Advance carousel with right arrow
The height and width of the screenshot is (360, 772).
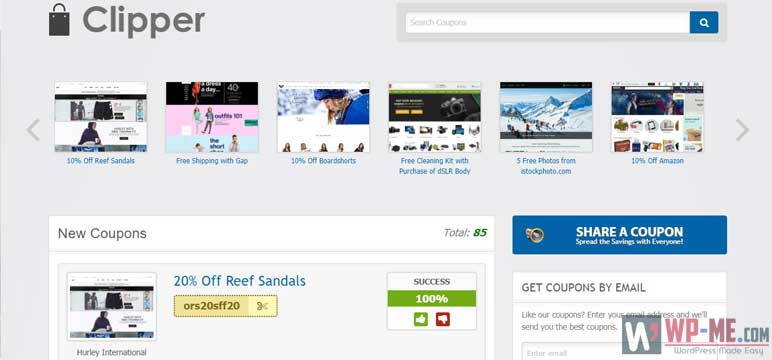(x=742, y=130)
